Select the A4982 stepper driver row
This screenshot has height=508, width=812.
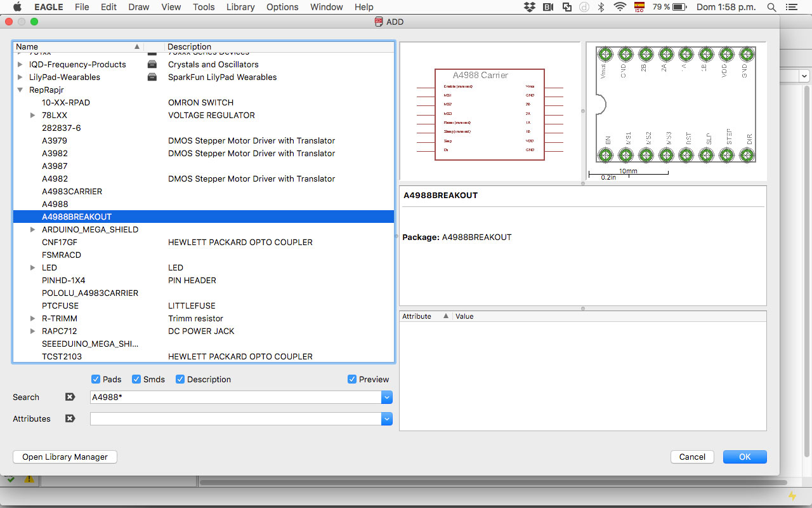[x=204, y=178]
